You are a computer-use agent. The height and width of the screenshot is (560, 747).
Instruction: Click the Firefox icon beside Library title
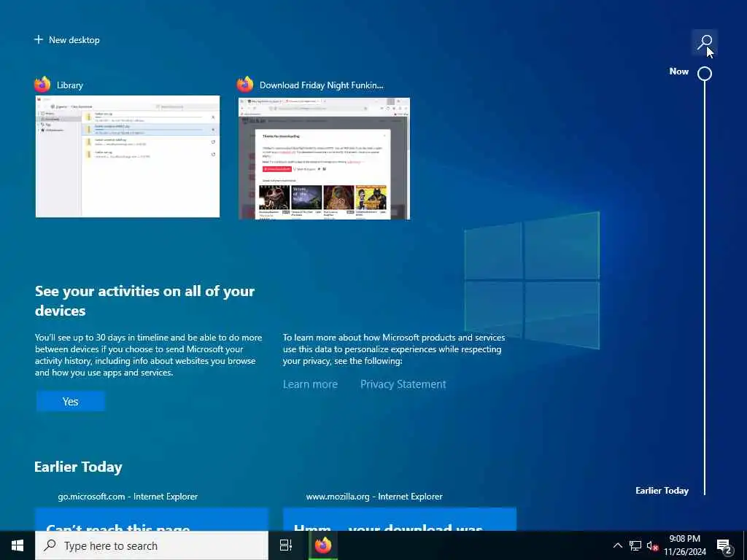pyautogui.click(x=42, y=85)
